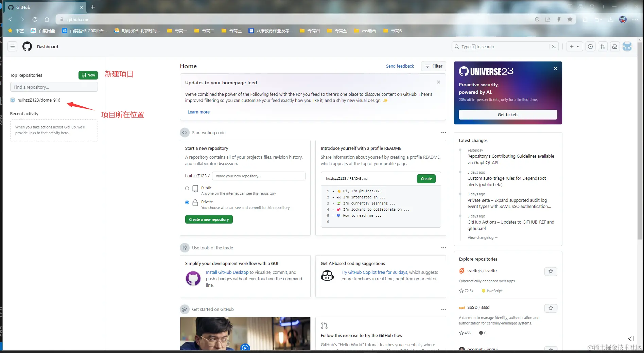Click the Create a new repository button

click(209, 219)
